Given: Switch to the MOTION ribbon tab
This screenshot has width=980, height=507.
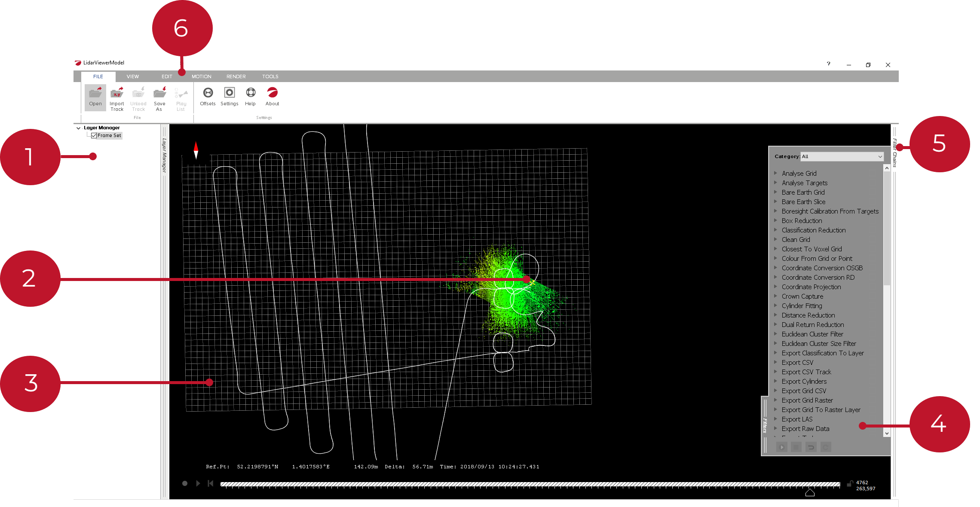Looking at the screenshot, I should click(x=201, y=76).
